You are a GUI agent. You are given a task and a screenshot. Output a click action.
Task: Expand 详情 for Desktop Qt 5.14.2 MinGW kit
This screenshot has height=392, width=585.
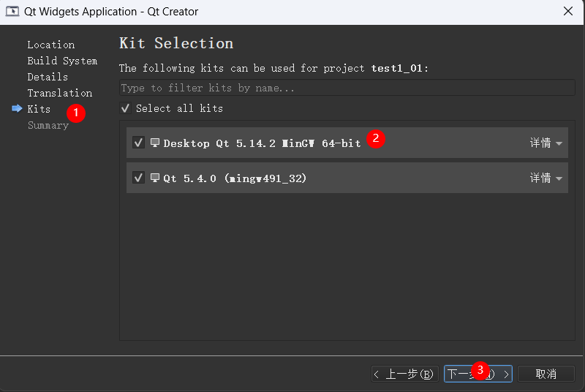[x=546, y=143]
